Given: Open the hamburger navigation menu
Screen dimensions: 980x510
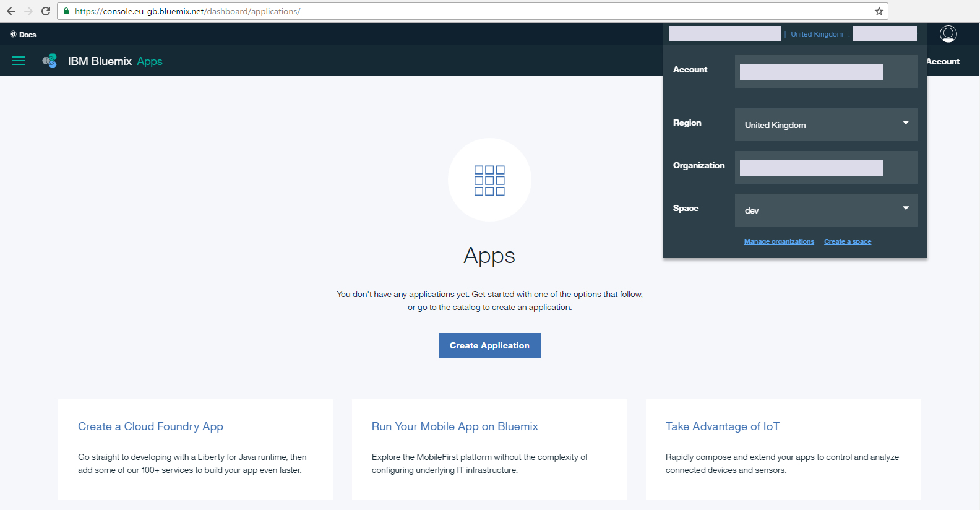Looking at the screenshot, I should 19,61.
